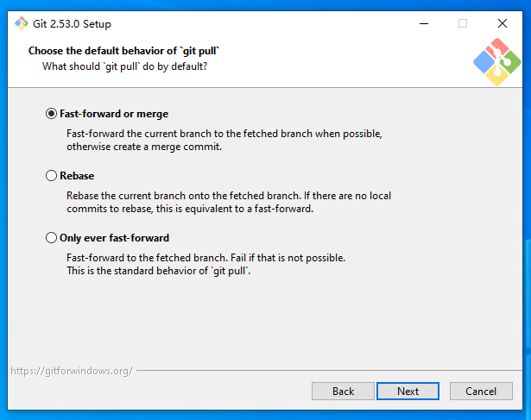Choose the Rebase radio button
The height and width of the screenshot is (420, 531).
51,176
